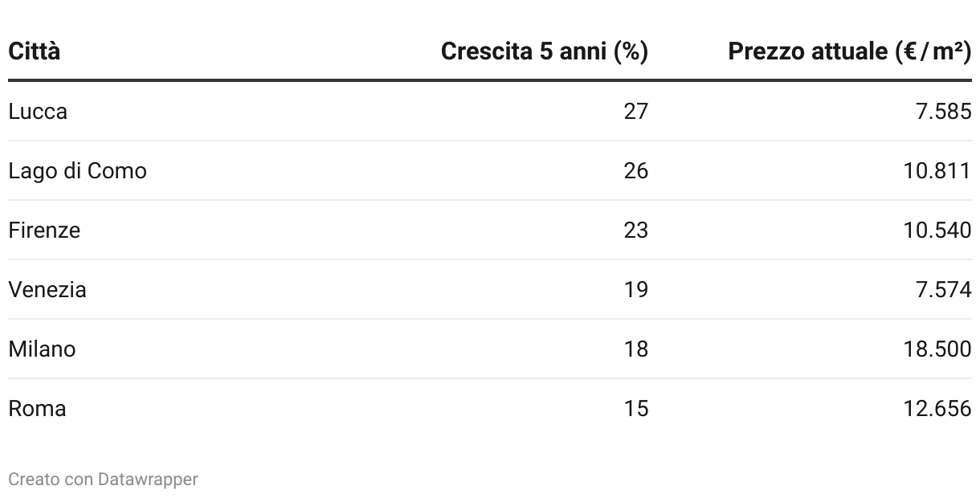Click Firenze's growth value 23
Viewport: 980px width, 498px height.
click(635, 230)
